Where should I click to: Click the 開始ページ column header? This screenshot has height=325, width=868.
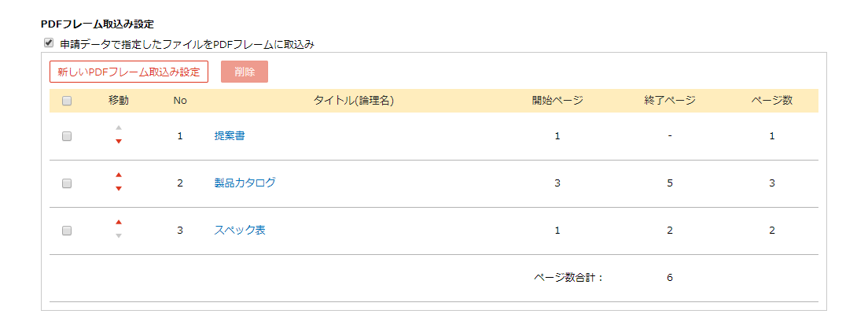coord(557,101)
